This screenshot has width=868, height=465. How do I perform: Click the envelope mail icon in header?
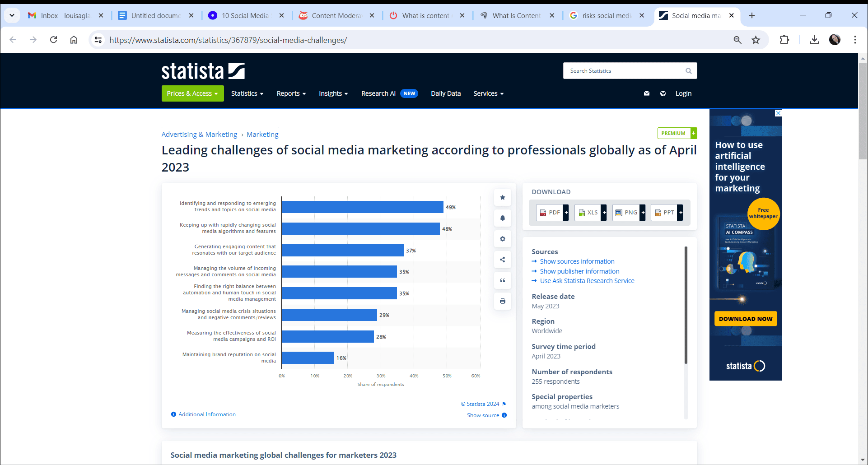point(647,93)
